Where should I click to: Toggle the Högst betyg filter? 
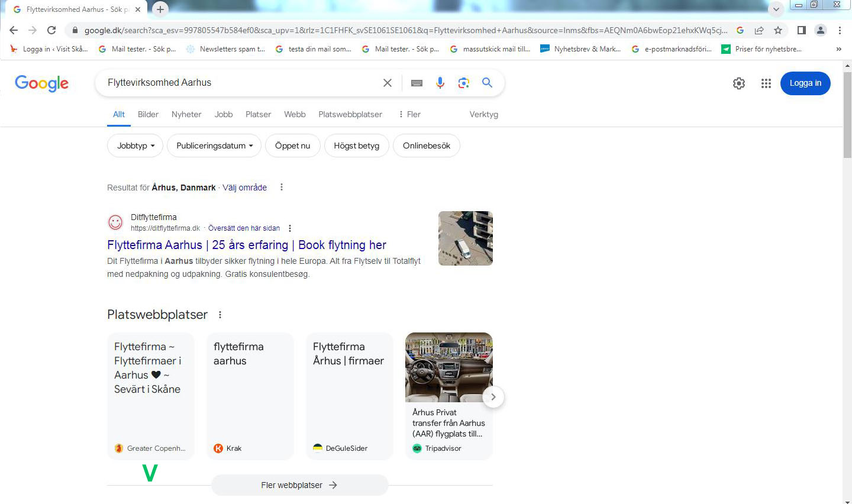357,146
